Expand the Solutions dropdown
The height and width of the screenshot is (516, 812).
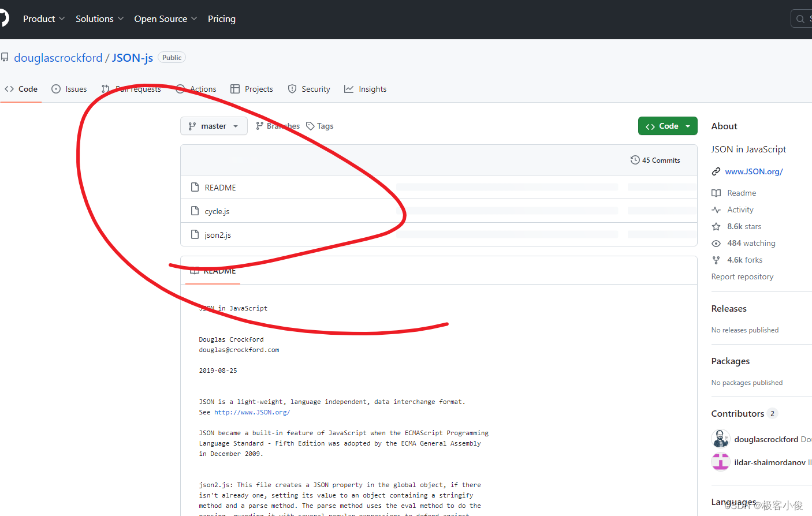click(x=99, y=18)
